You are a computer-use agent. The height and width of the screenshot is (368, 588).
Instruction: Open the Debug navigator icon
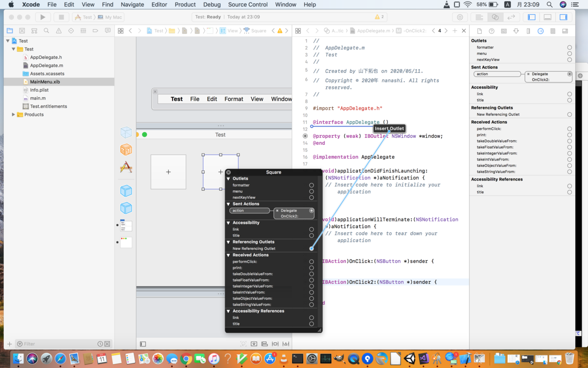[x=83, y=30]
